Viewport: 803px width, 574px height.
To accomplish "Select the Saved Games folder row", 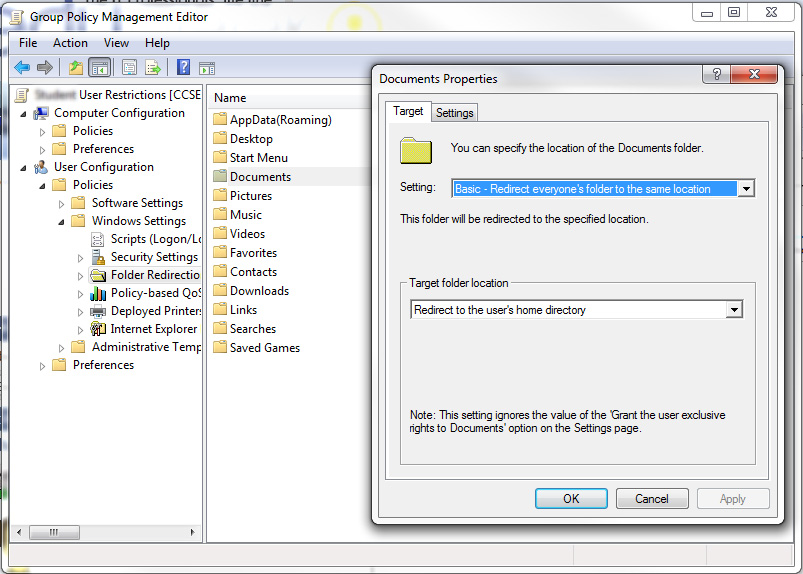I will [265, 347].
